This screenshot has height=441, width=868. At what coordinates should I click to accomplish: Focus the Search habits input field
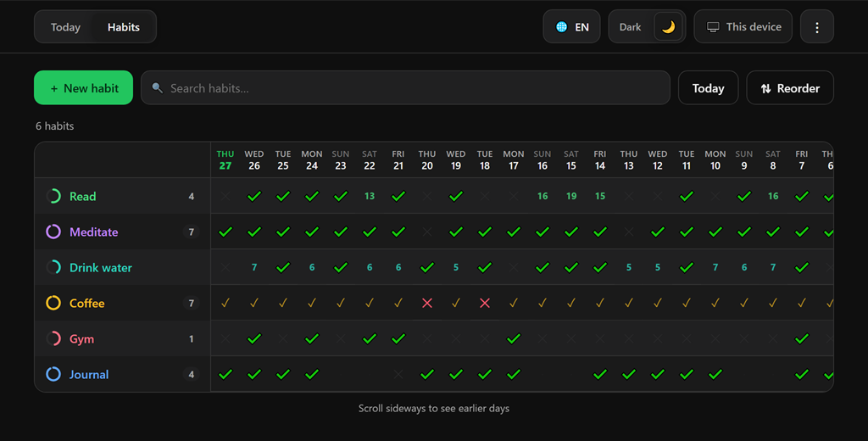405,87
